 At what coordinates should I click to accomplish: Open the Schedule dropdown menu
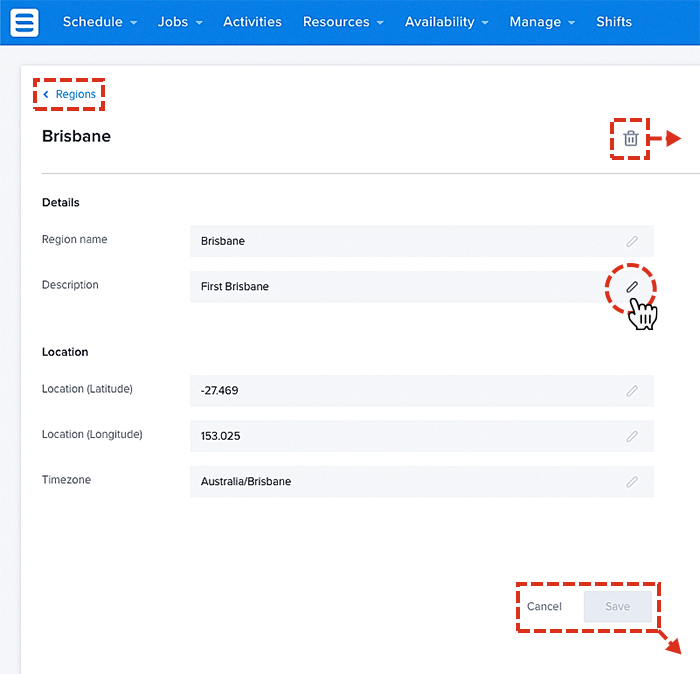(x=99, y=22)
